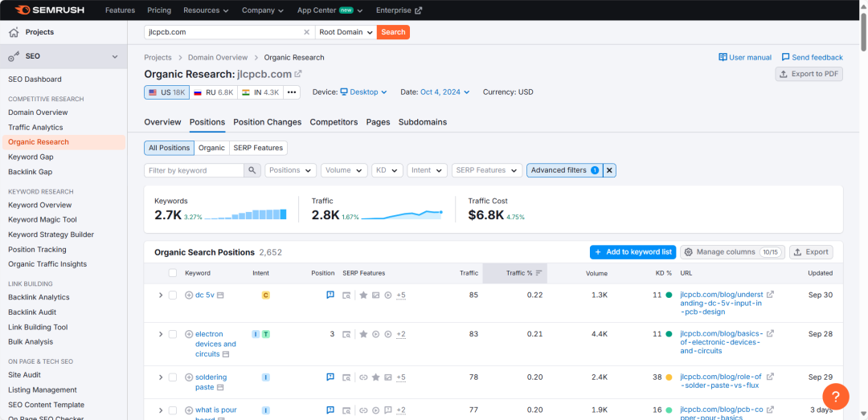Click AI overview position icon for soldering paste
The height and width of the screenshot is (420, 868).
pos(330,377)
